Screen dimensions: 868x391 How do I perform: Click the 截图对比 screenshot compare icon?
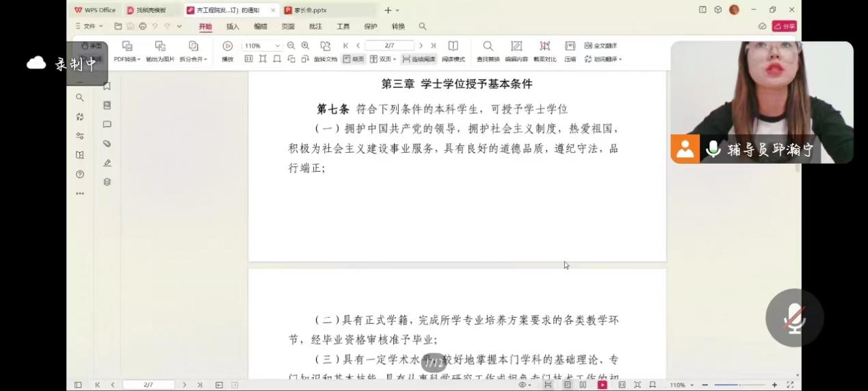[x=544, y=51]
